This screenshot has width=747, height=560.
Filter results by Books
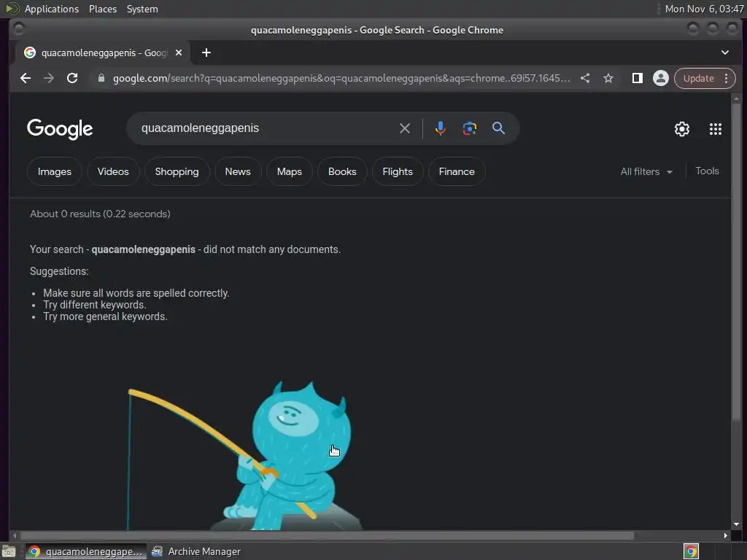tap(342, 171)
